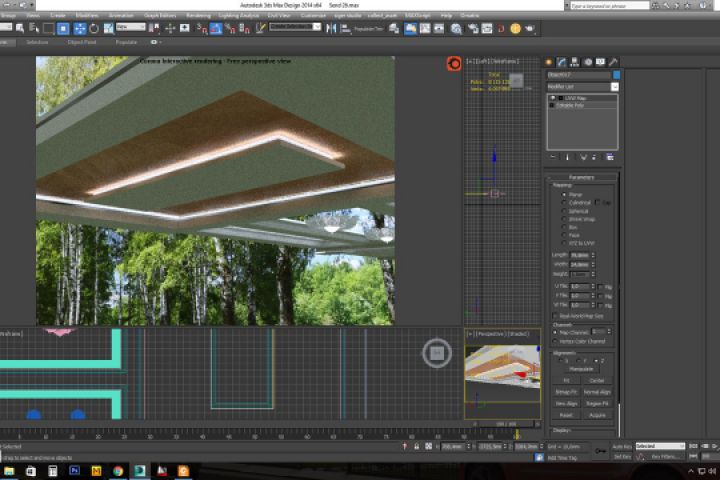Click the object color swatch
720x480 pixels.
pyautogui.click(x=616, y=75)
